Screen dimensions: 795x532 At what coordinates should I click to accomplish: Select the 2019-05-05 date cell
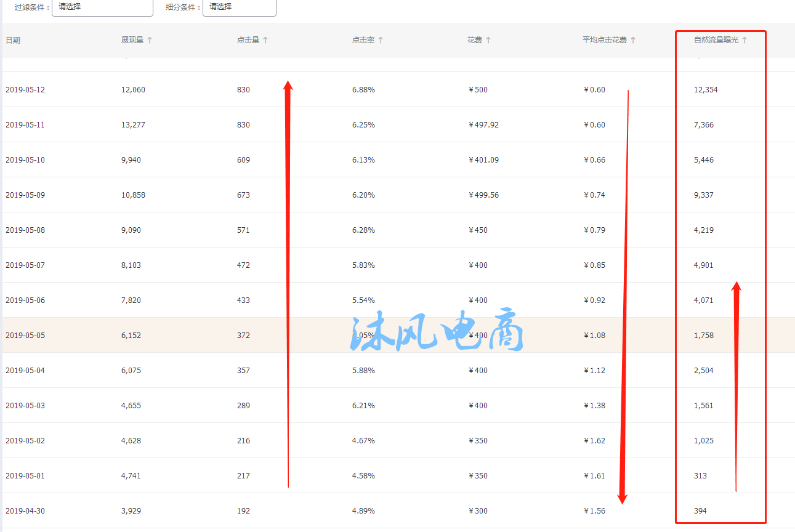click(25, 336)
